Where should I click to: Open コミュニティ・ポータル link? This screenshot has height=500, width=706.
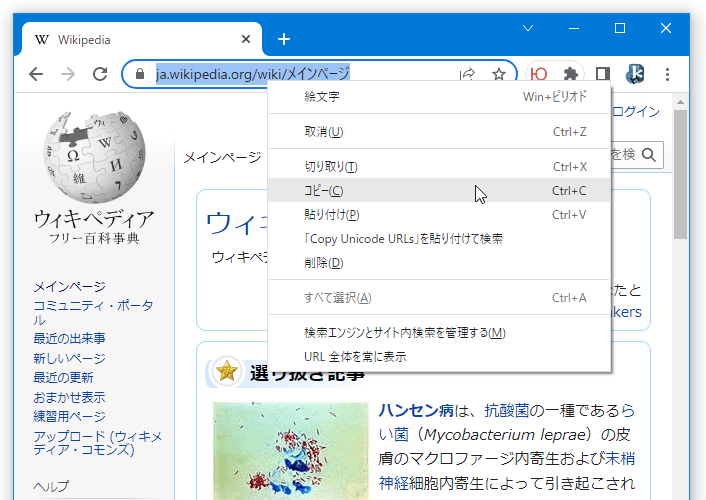tap(93, 313)
